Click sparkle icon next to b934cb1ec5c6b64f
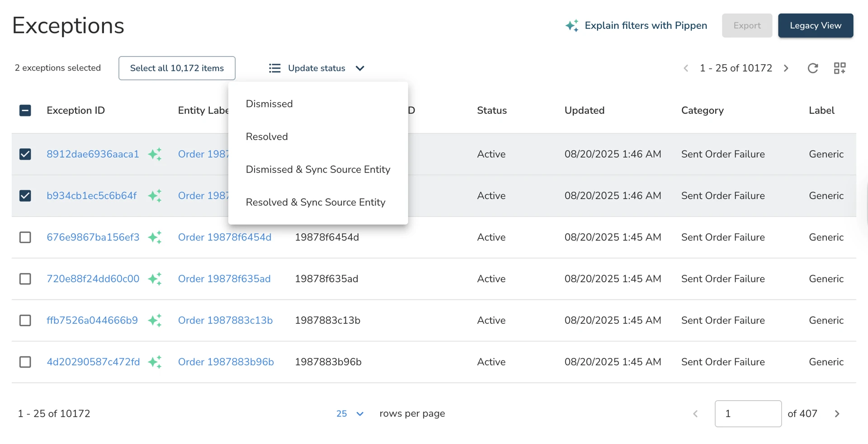Image resolution: width=868 pixels, height=444 pixels. [155, 196]
